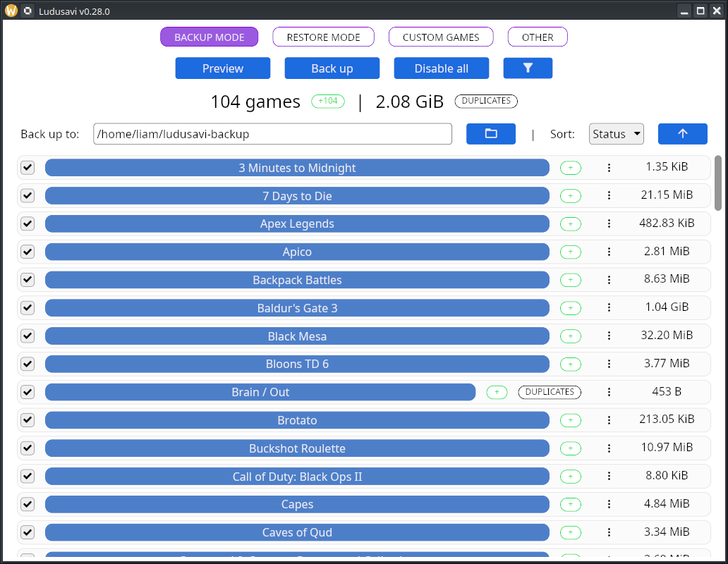Uncheck the Black Mesa checkbox
The width and height of the screenshot is (728, 564).
click(28, 336)
